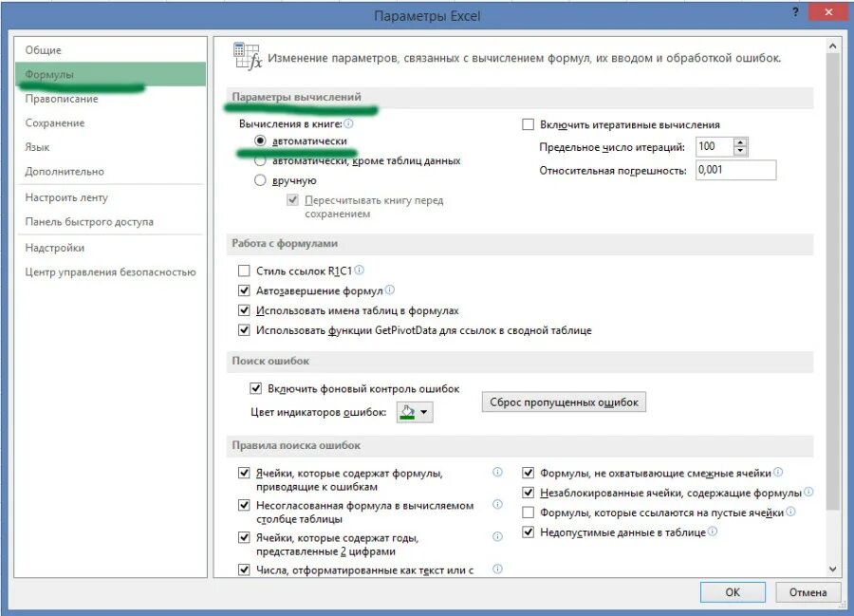Toggle Пересчитывать книгу перед сохранением checkbox
Viewport: 854px width, 616px height.
(293, 200)
